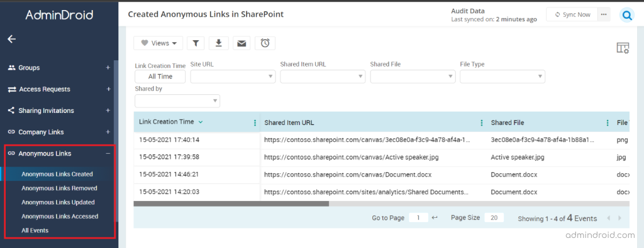Click the All Time button
The height and width of the screenshot is (248, 644).
point(160,77)
